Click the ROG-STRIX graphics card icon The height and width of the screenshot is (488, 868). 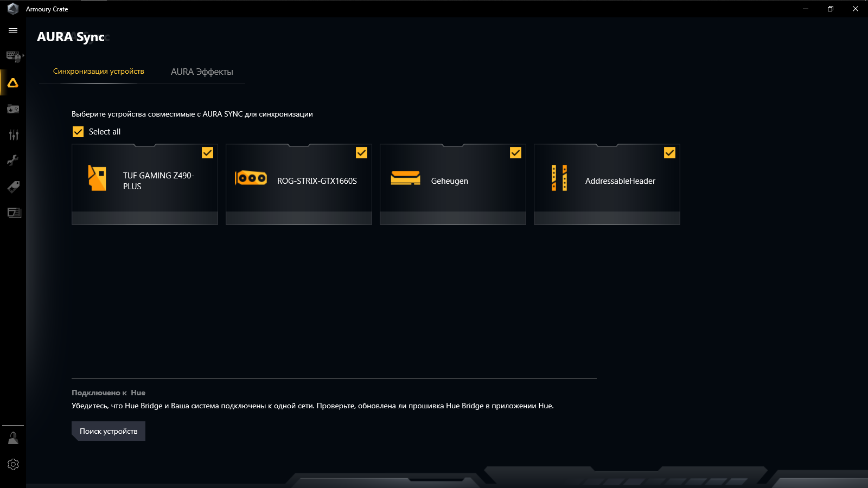tap(251, 178)
